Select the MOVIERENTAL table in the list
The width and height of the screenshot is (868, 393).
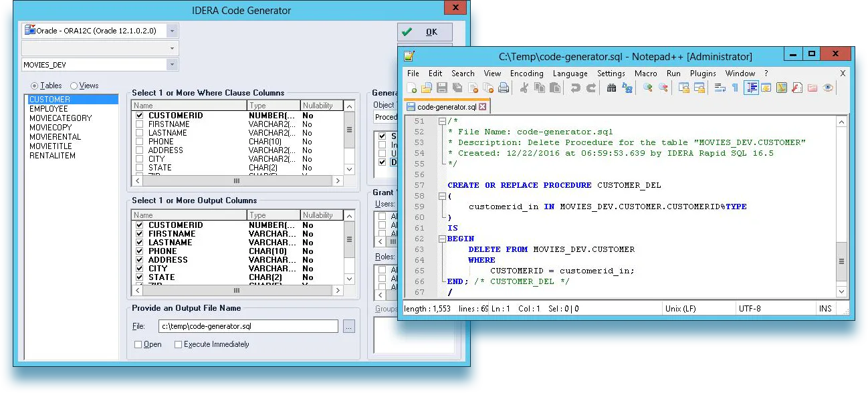[56, 137]
